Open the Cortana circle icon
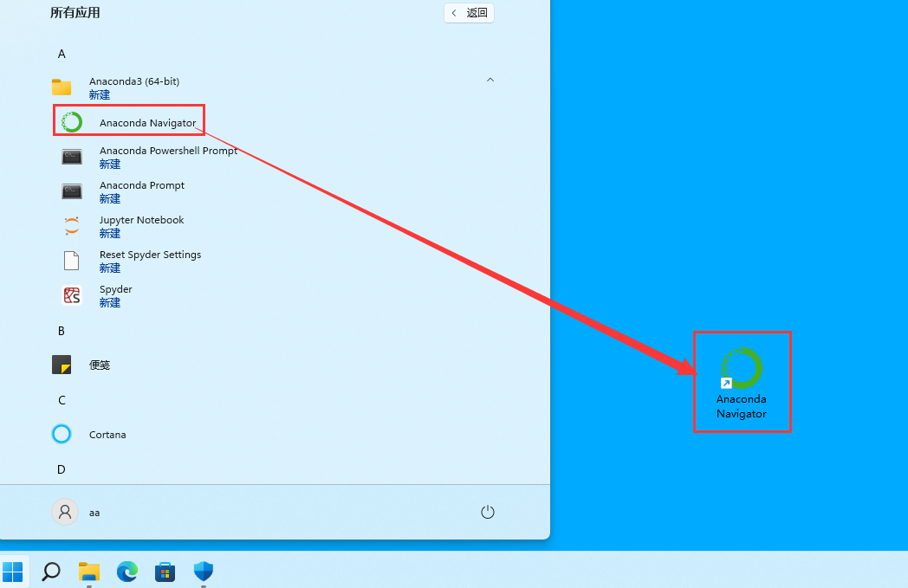Image resolution: width=908 pixels, height=588 pixels. click(x=62, y=434)
